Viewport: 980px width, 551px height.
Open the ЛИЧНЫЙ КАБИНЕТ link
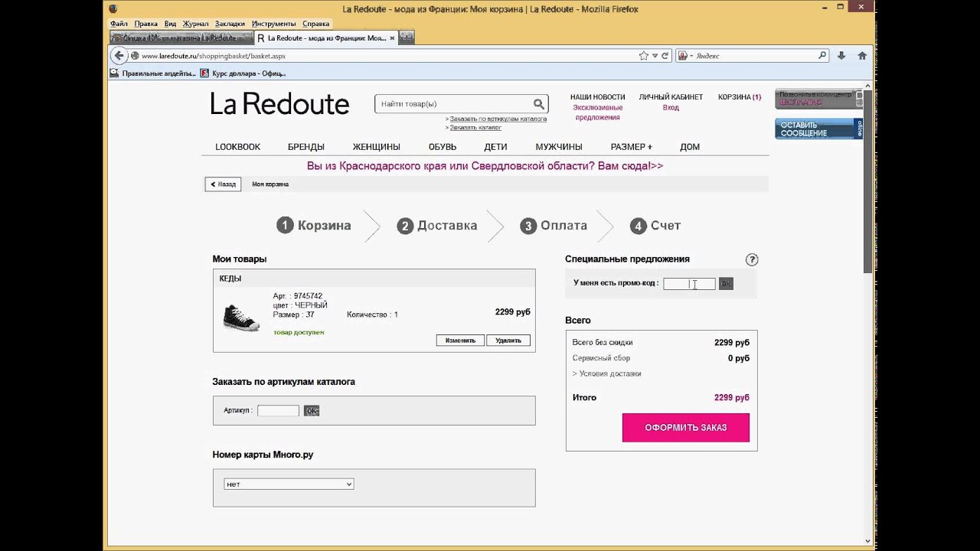(671, 97)
